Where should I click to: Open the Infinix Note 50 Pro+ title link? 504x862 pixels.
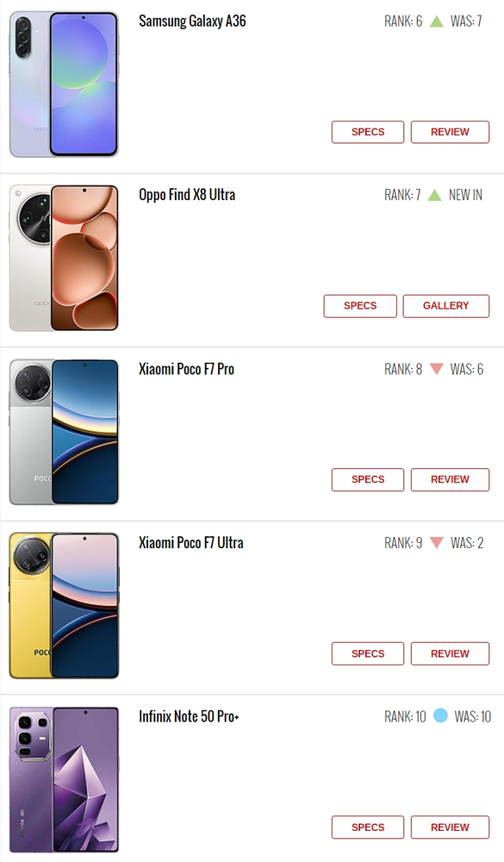[189, 716]
